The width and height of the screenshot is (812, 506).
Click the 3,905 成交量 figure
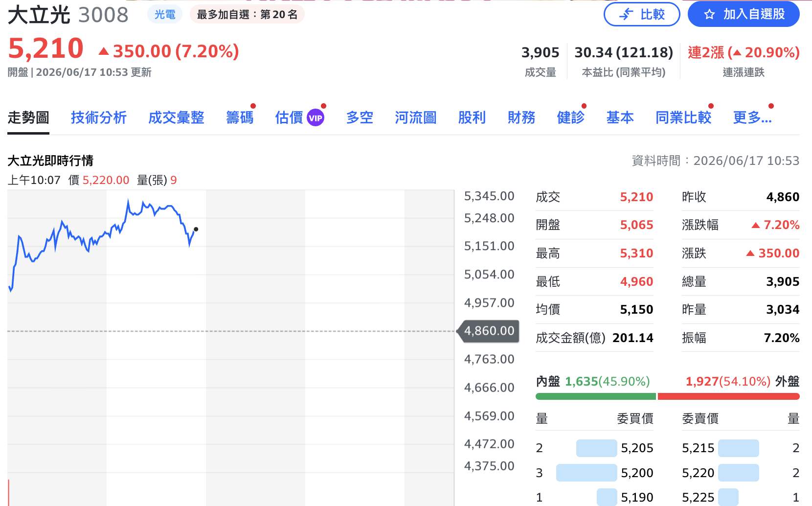pos(541,52)
